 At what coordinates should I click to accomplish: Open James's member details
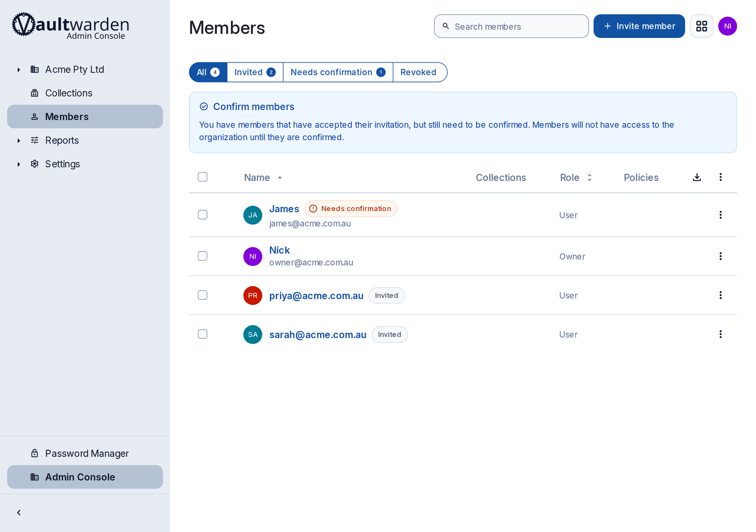click(284, 209)
